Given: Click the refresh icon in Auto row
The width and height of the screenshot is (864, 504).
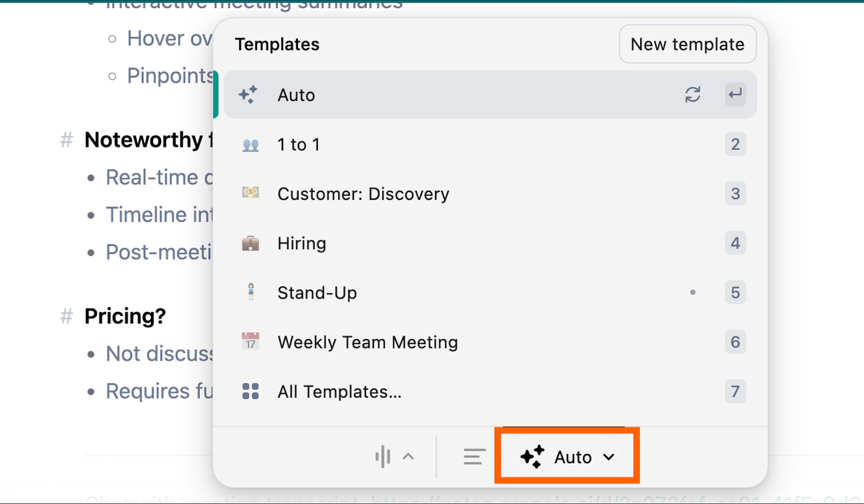Looking at the screenshot, I should click(693, 95).
